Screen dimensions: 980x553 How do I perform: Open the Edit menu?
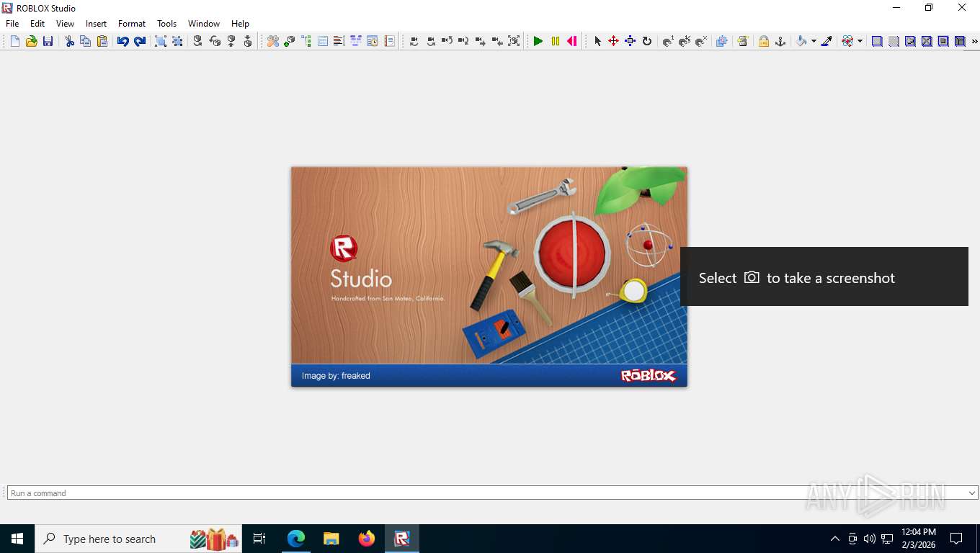coord(37,24)
